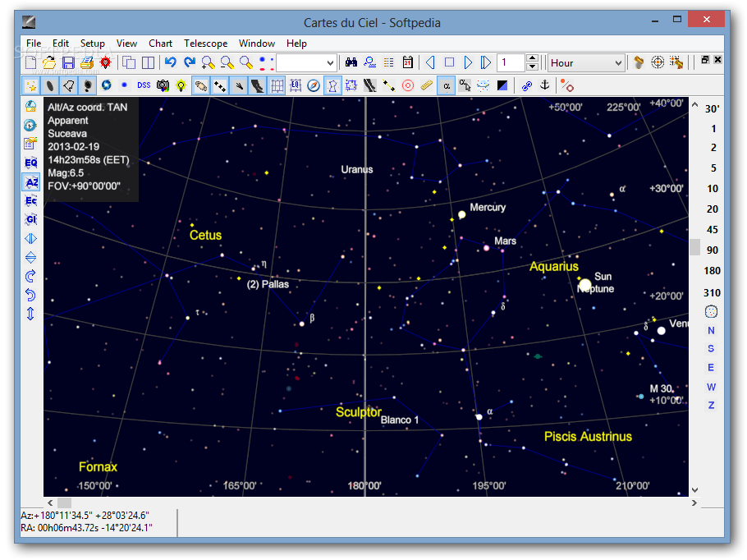The image size is (747, 560).
Task: Click the telescope crosshair target icon
Action: point(658,62)
